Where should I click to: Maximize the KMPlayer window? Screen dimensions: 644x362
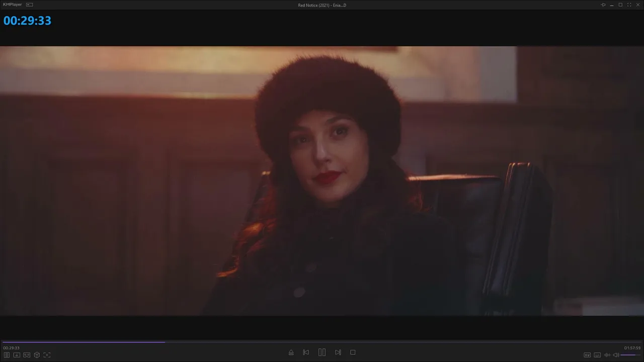coord(620,5)
